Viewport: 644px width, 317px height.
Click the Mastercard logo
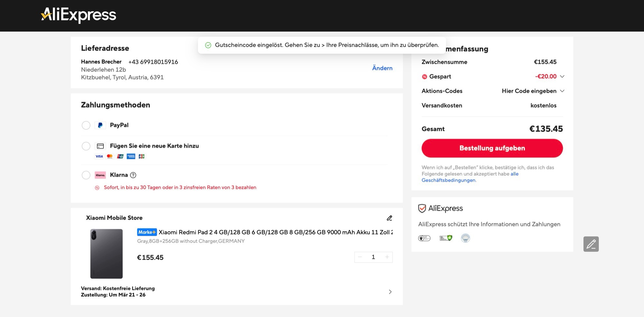click(x=110, y=157)
